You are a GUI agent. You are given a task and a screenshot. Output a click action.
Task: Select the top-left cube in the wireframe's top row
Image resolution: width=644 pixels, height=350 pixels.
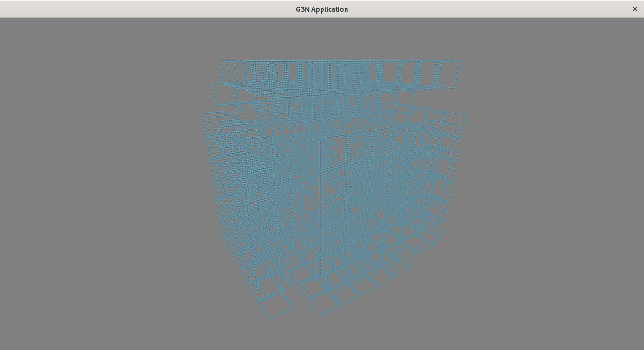tap(228, 73)
